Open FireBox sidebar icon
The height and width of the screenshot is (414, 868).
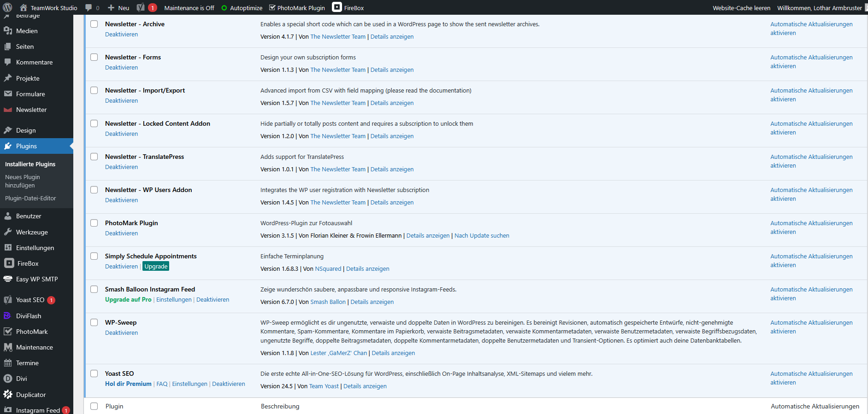(9, 263)
